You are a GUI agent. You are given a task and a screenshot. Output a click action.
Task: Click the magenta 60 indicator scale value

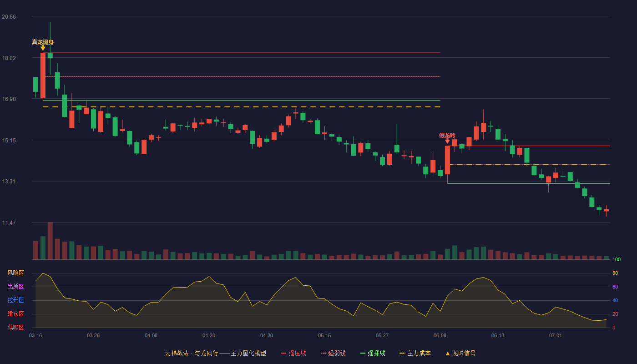click(x=615, y=287)
